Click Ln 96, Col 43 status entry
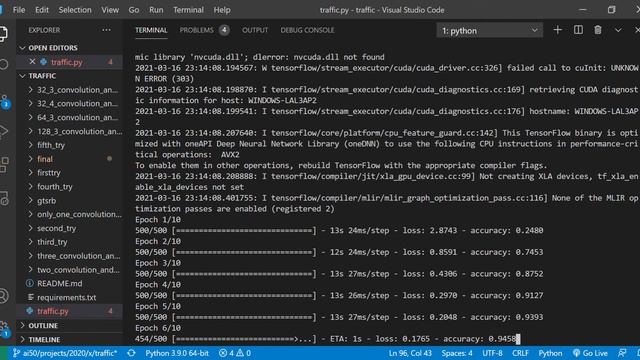 coord(410,353)
